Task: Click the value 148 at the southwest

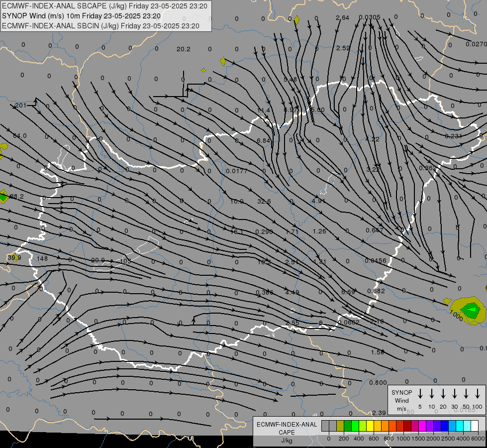Action: tap(42, 259)
